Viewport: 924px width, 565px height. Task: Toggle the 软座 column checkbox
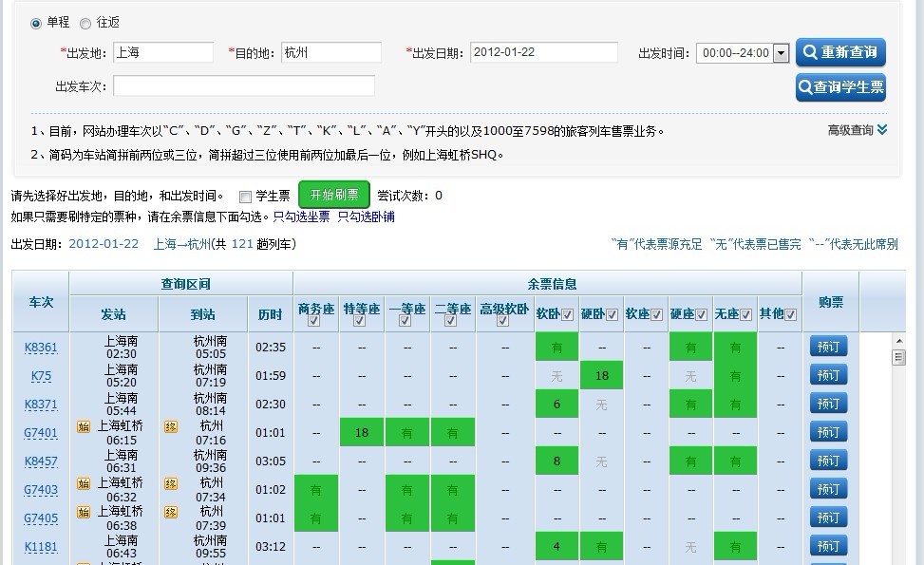[657, 314]
